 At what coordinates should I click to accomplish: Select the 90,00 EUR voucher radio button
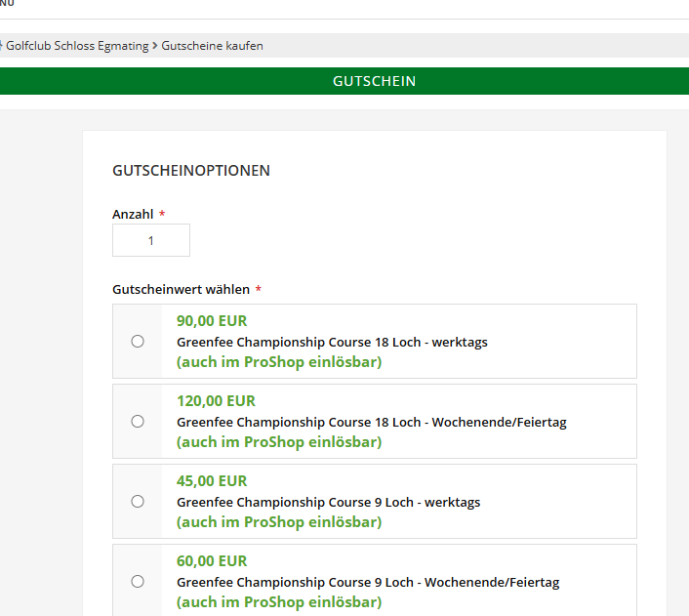click(138, 341)
